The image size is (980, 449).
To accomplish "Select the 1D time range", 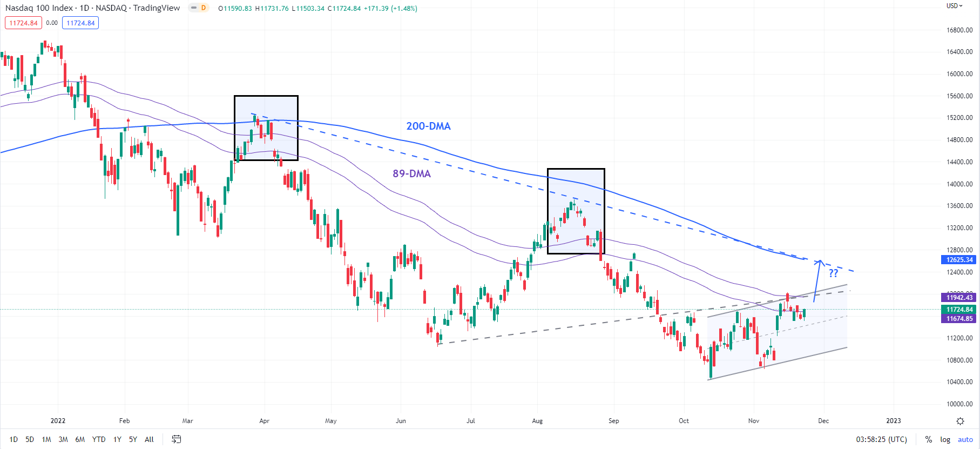I will (13, 439).
